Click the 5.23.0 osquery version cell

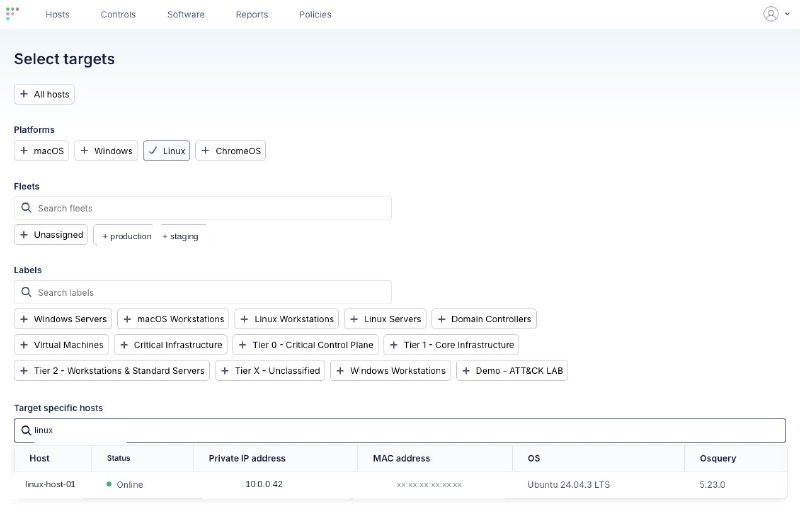point(712,484)
